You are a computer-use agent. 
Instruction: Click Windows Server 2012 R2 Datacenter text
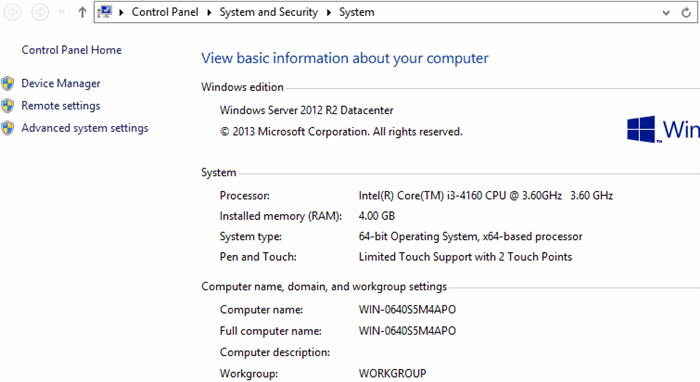[306, 110]
